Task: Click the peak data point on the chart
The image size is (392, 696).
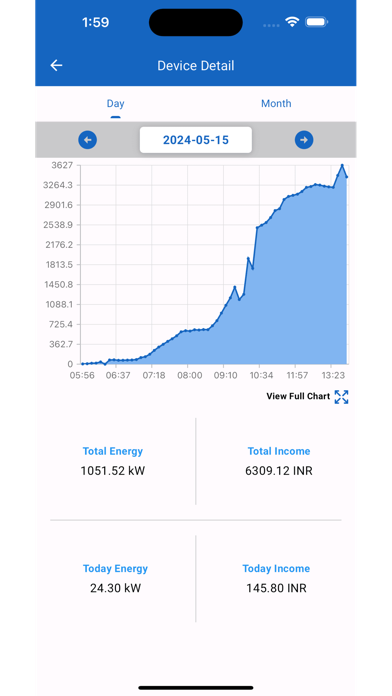Action: click(x=342, y=166)
